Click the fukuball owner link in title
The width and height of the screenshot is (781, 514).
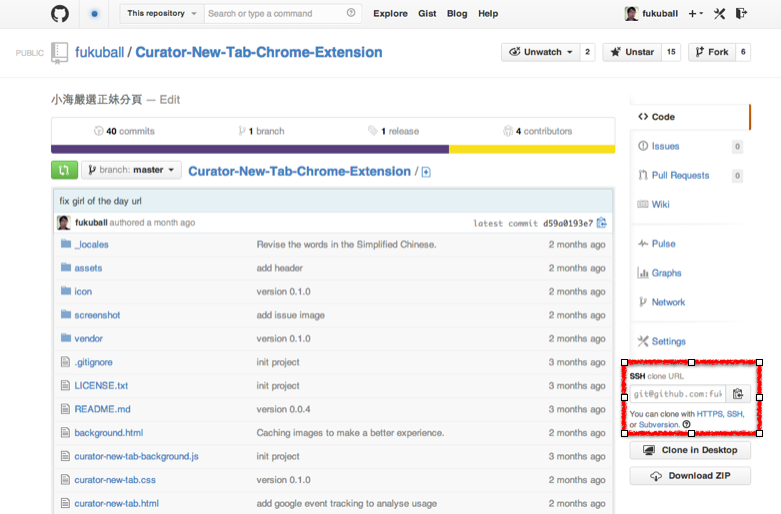pyautogui.click(x=99, y=52)
